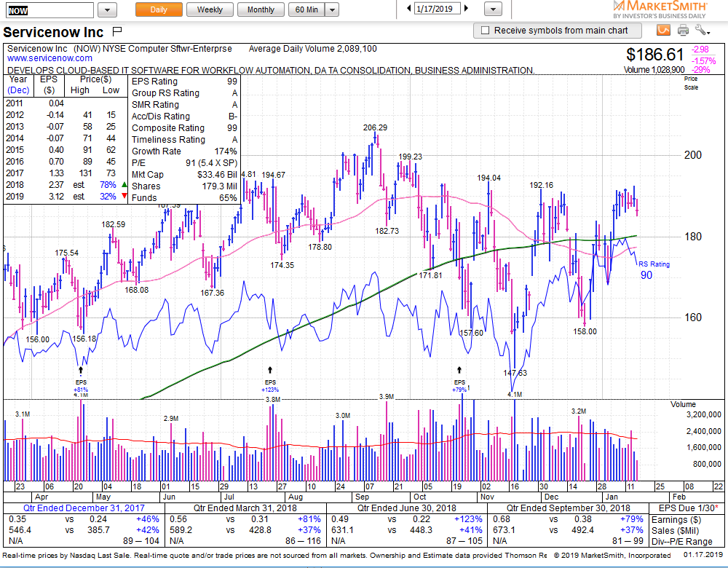Click the green up triangle for 2018 estimate
The height and width of the screenshot is (568, 728).
tap(124, 185)
